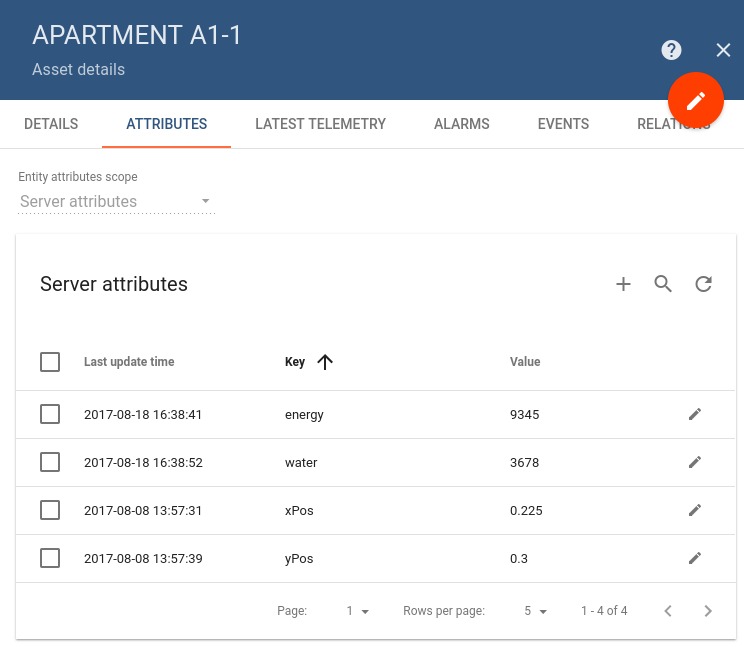The width and height of the screenshot is (744, 647).
Task: Switch to the Latest Telemetry tab
Action: pyautogui.click(x=320, y=124)
